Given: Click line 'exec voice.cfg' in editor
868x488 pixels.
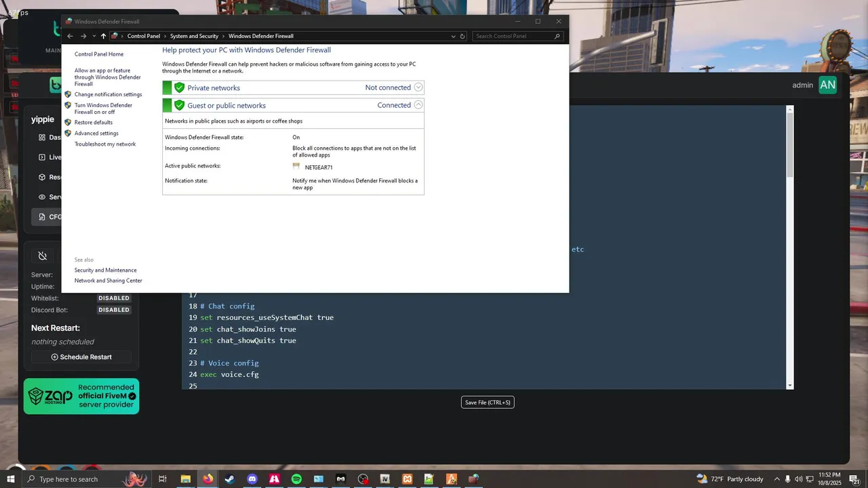Looking at the screenshot, I should (x=229, y=374).
